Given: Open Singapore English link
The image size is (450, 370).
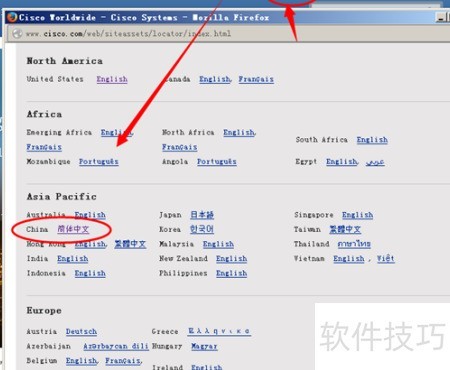Looking at the screenshot, I should pos(357,215).
